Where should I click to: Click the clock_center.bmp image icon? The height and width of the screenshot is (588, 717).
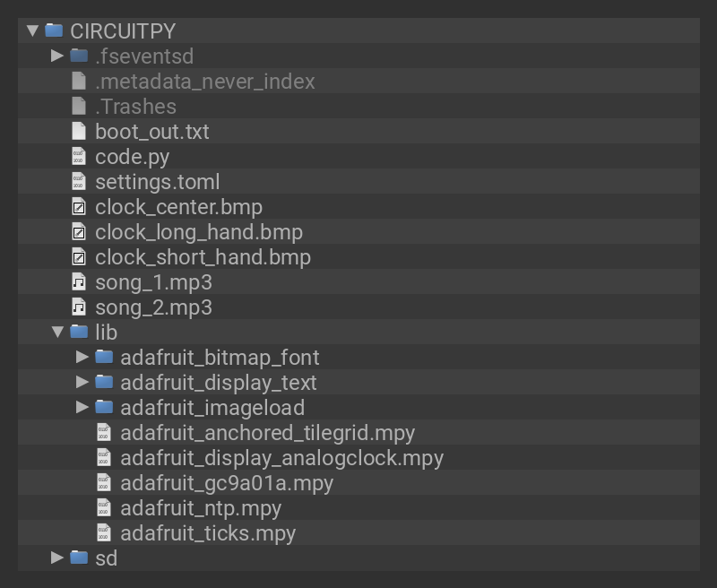click(79, 207)
